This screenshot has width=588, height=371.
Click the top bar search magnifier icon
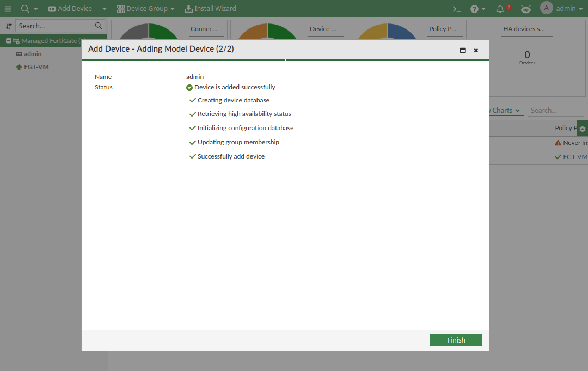pos(24,9)
